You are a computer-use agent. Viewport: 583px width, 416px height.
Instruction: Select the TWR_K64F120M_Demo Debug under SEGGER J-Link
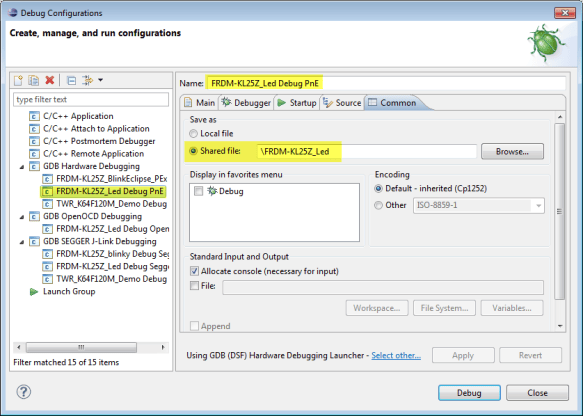[x=111, y=279]
